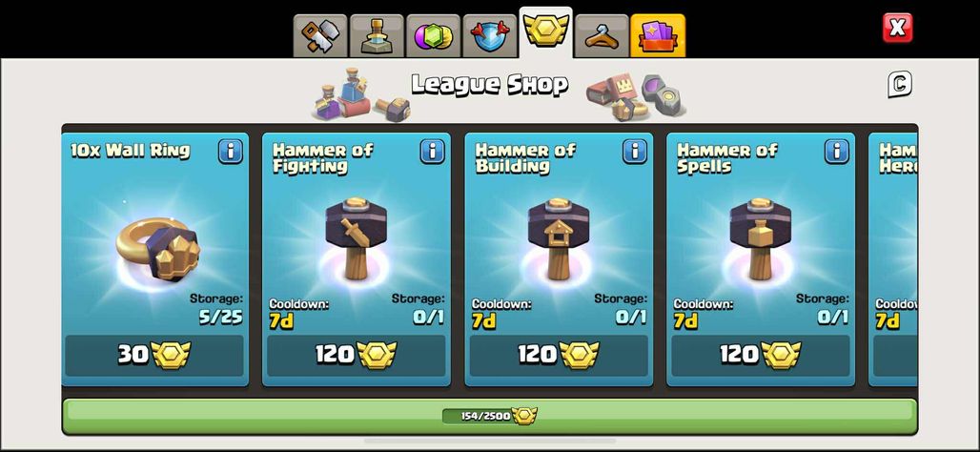Buy Hammer of Fighting for 120 medals

[357, 355]
